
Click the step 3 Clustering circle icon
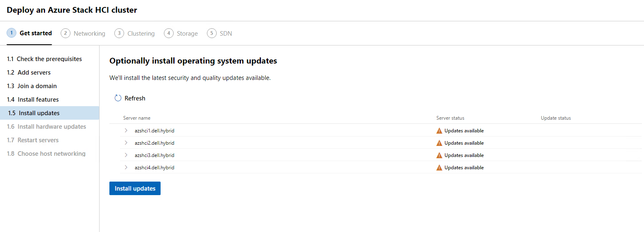(119, 33)
